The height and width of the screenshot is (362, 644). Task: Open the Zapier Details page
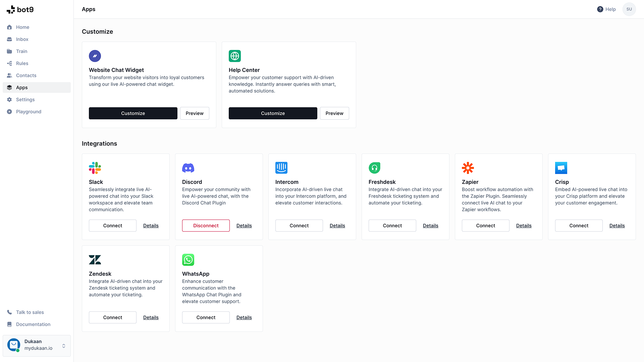pos(524,226)
